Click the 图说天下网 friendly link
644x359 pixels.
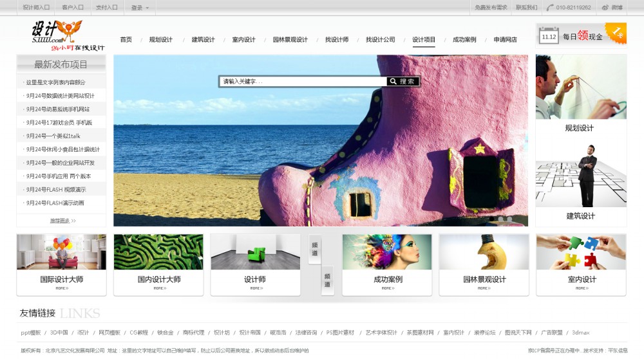518,333
